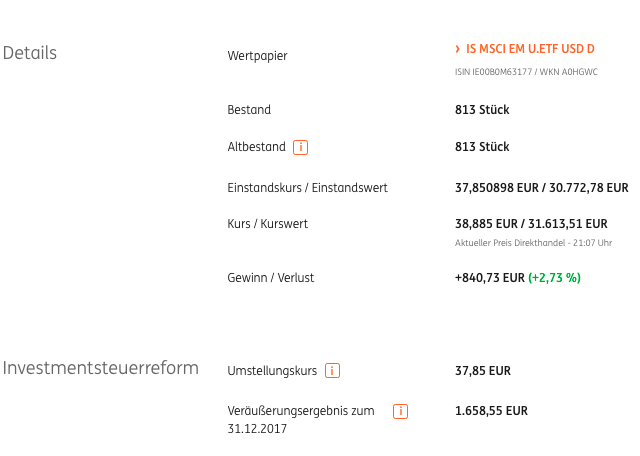This screenshot has width=640, height=456.
Task: Select the 37,850898 EUR Einstandskurs value
Action: [497, 188]
